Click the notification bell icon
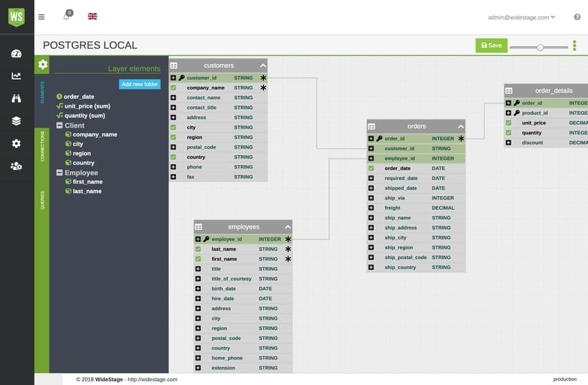Viewport: 588px width, 385px height. click(66, 17)
